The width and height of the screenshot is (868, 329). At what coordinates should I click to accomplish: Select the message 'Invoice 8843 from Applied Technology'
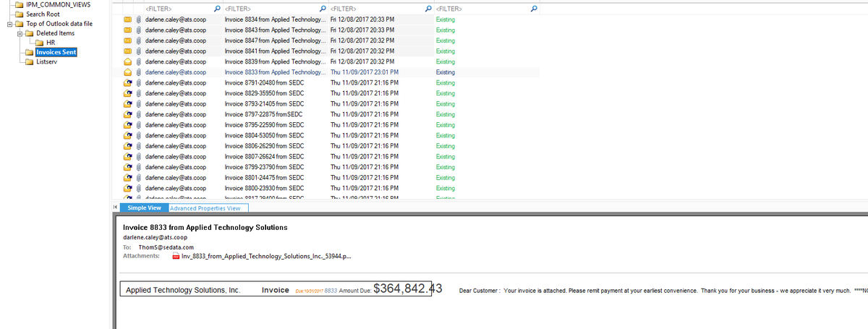[274, 30]
